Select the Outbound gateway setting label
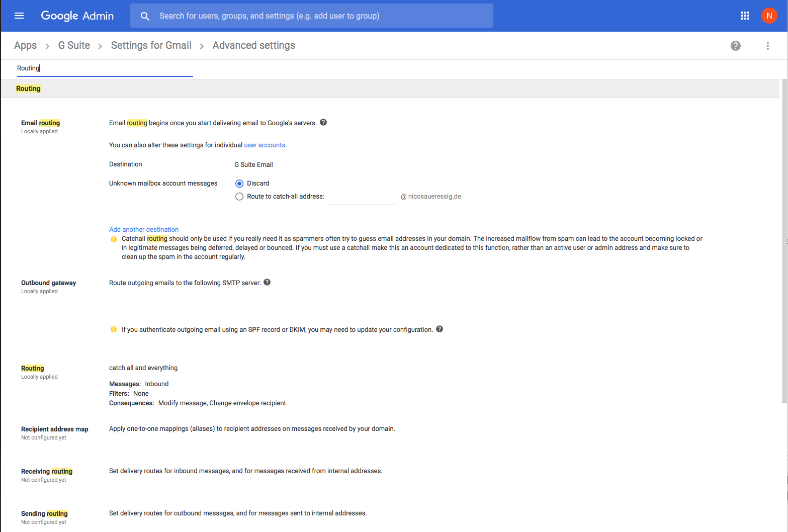Image resolution: width=788 pixels, height=532 pixels. click(x=48, y=283)
